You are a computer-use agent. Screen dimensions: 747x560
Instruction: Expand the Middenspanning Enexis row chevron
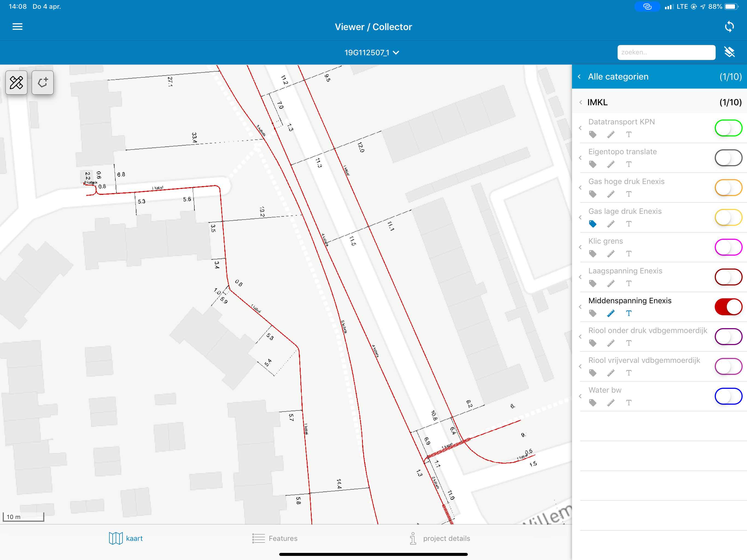(580, 307)
